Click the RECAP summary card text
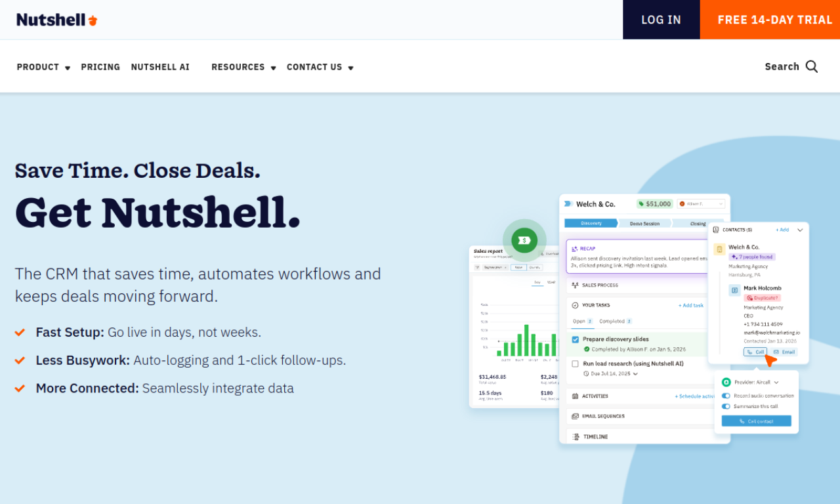 click(x=638, y=262)
